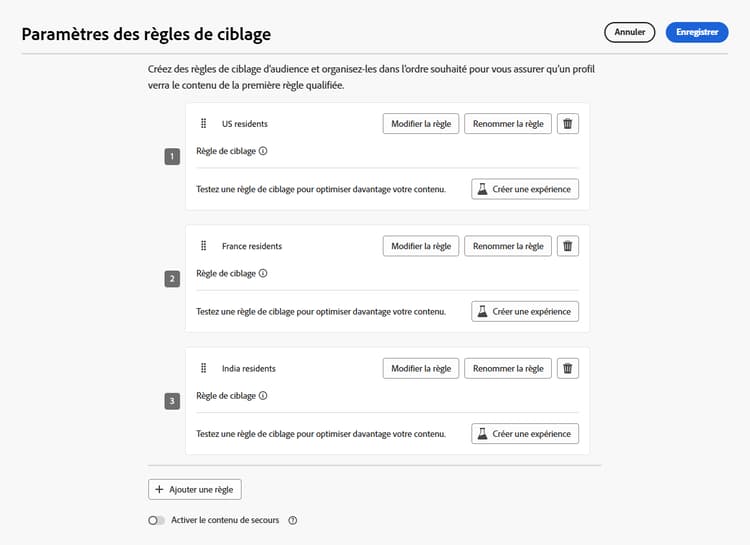
Task: Click the rule number 2 badge
Action: [172, 279]
